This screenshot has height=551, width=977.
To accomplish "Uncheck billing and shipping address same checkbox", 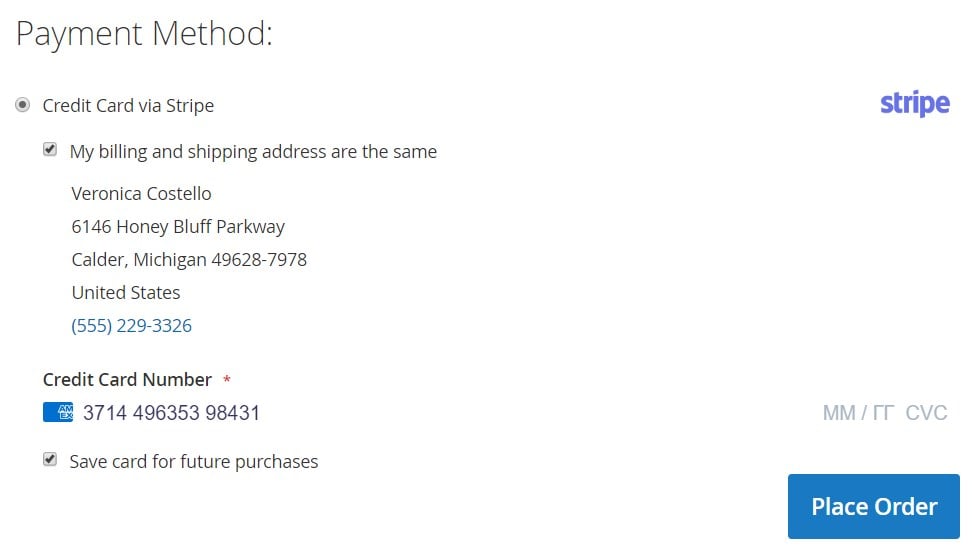I will tap(50, 150).
